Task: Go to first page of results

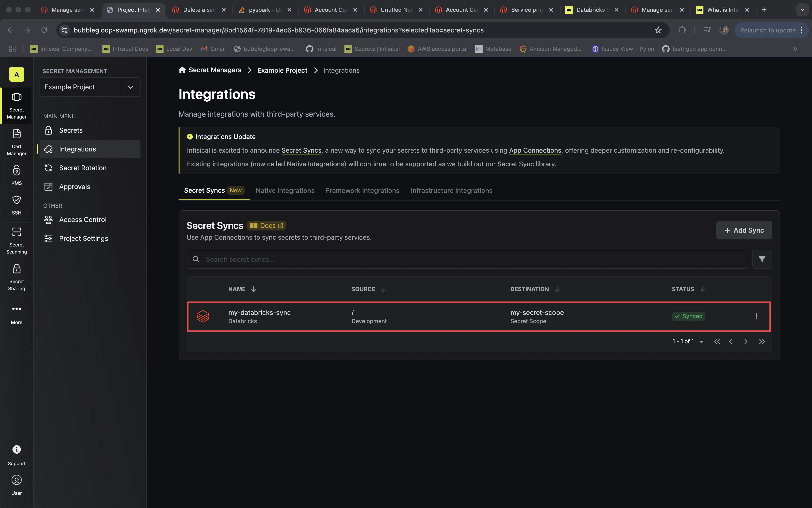Action: (x=717, y=341)
